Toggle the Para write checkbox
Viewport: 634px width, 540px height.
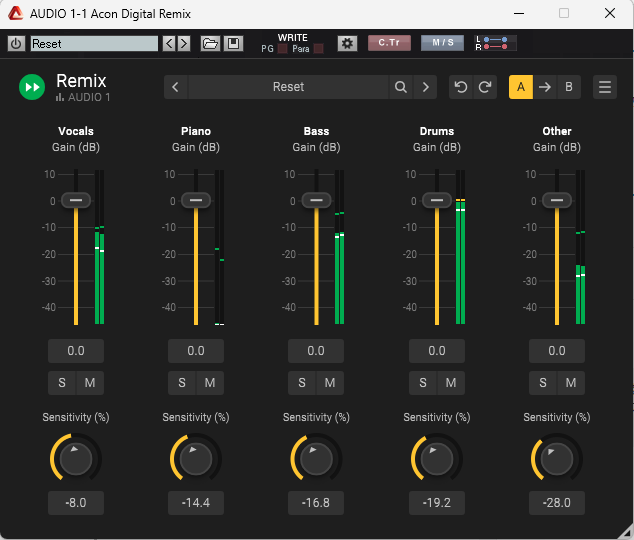click(319, 49)
